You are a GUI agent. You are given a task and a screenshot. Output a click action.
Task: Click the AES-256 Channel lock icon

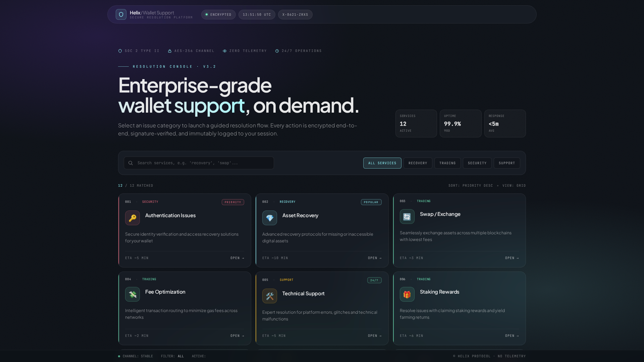(x=170, y=51)
